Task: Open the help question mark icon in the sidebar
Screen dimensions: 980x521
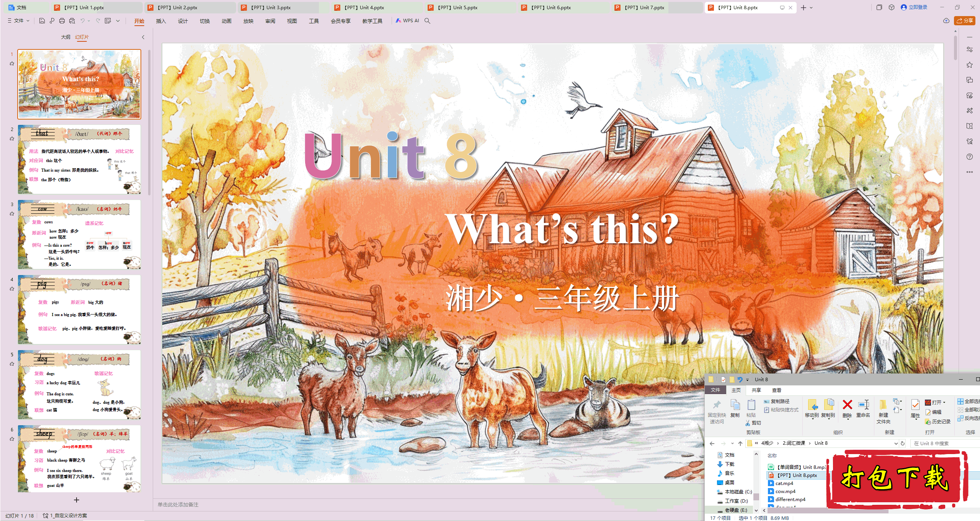Action: [x=969, y=157]
